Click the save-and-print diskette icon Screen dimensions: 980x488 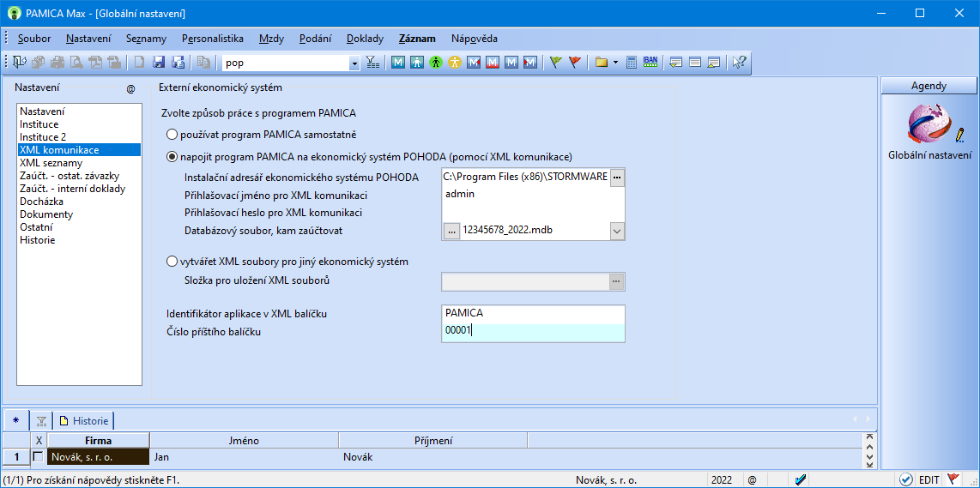(178, 62)
